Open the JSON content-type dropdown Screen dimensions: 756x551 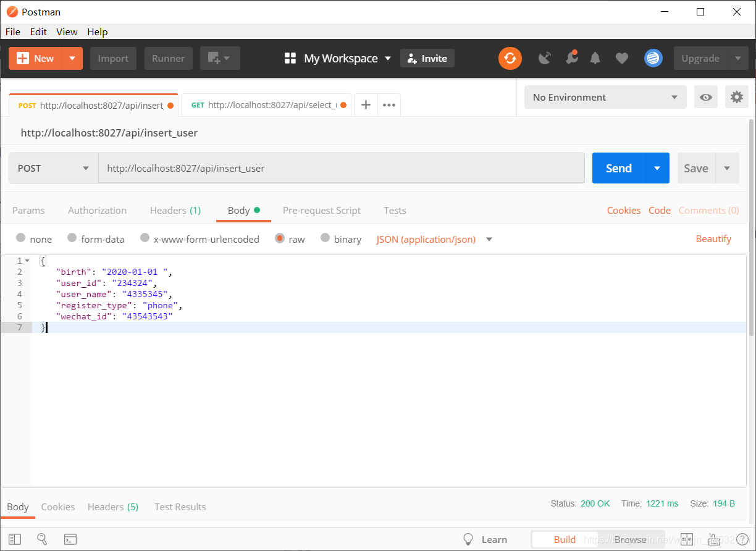click(x=434, y=239)
